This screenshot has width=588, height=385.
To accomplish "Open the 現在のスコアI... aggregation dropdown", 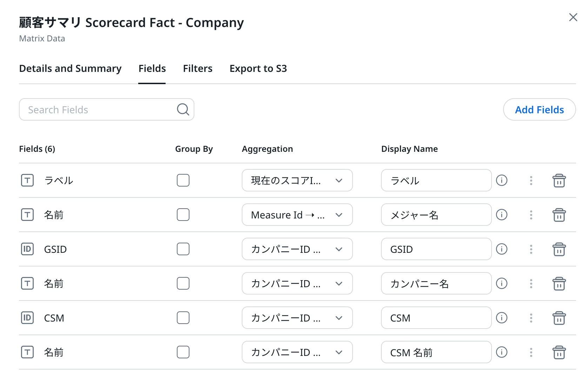I will click(x=297, y=180).
